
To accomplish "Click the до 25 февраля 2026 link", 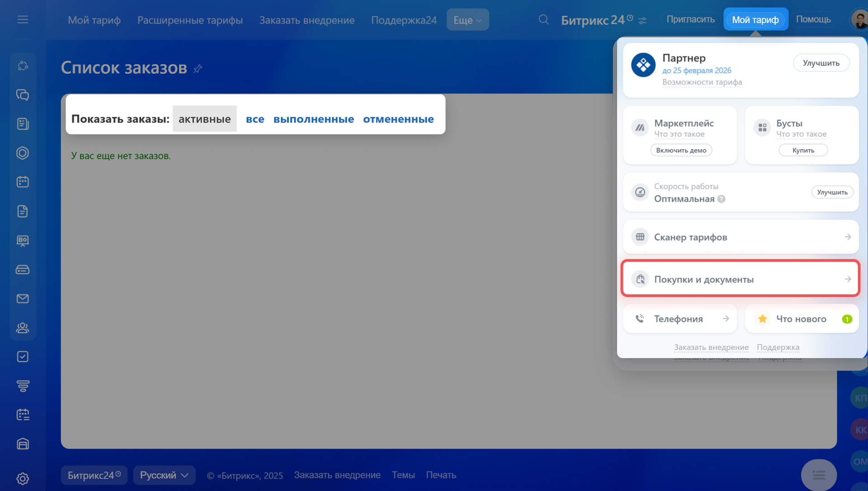I will pos(697,71).
